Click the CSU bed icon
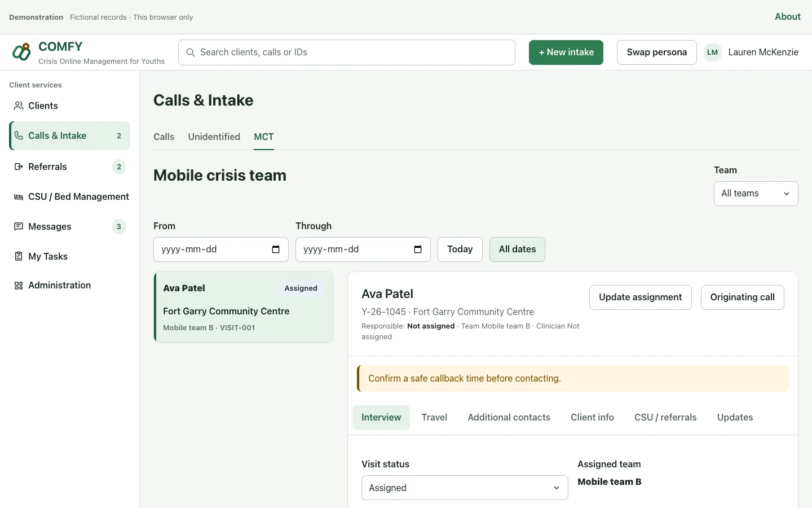Screen dimensions: 812x508 [19, 196]
